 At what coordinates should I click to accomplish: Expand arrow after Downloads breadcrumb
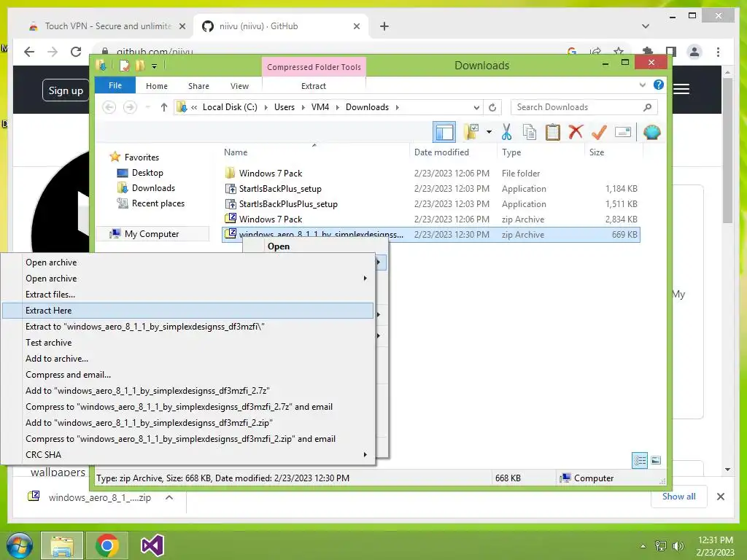coord(398,108)
